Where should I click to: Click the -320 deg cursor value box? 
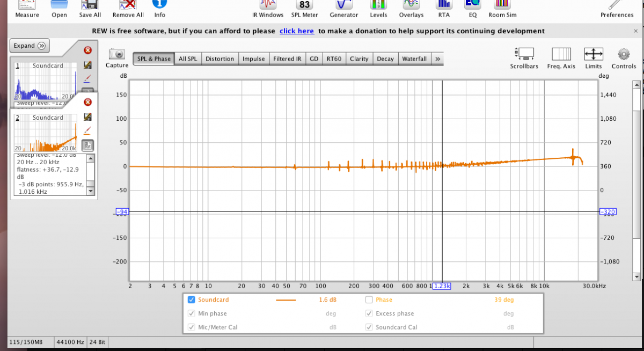pyautogui.click(x=608, y=212)
